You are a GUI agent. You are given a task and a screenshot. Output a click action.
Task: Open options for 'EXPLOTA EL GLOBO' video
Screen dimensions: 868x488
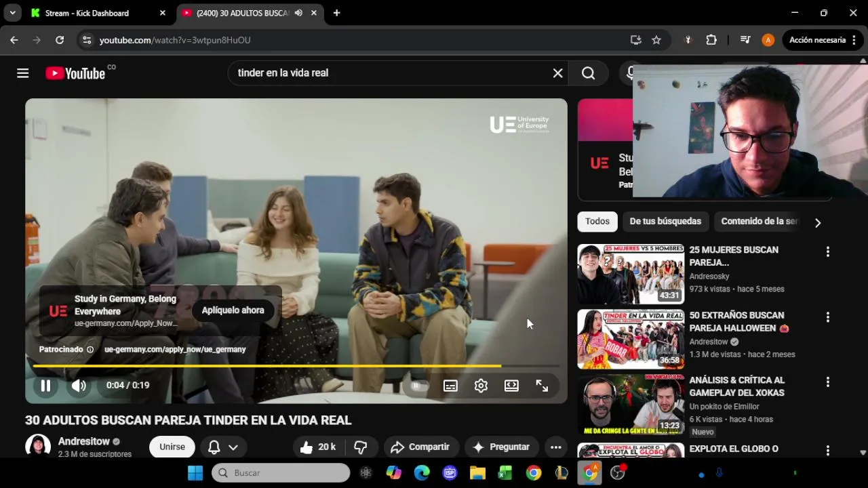(x=827, y=450)
